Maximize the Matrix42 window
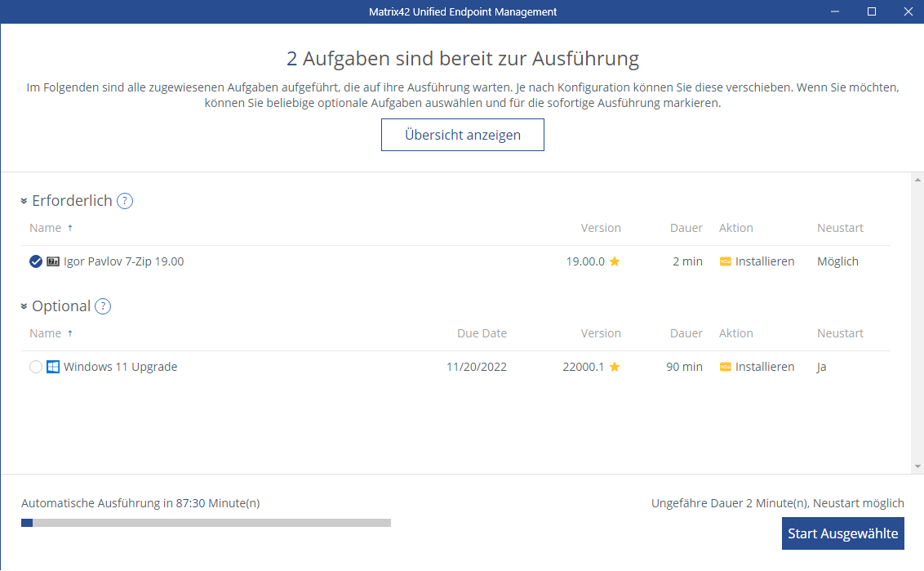924x571 pixels. (x=872, y=11)
